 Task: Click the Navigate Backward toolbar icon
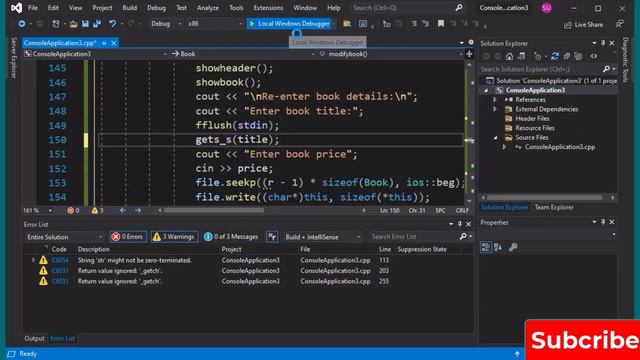(x=22, y=24)
